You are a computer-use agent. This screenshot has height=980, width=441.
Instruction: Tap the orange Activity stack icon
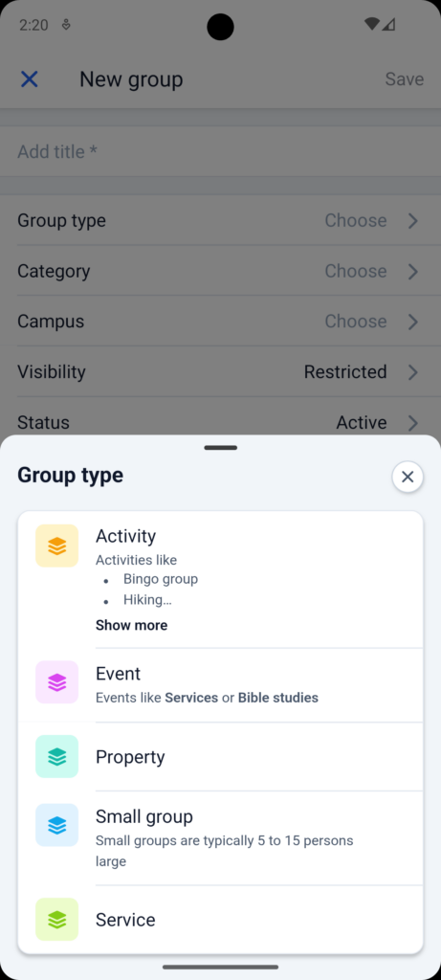56,546
